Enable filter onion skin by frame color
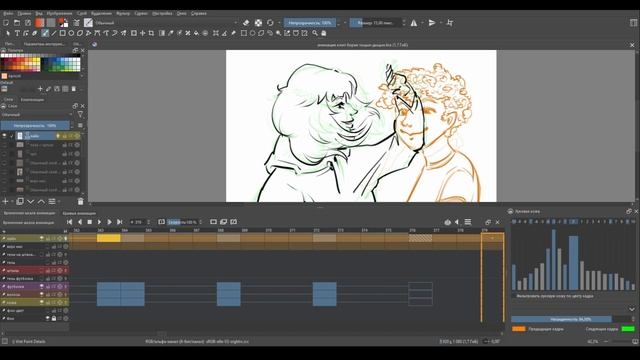Screen dimensions: 640x360 pyautogui.click(x=514, y=296)
